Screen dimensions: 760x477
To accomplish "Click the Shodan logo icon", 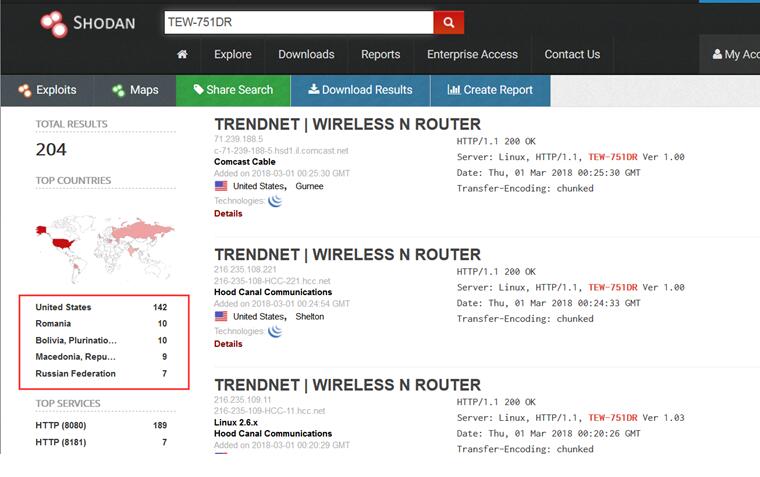I will click(x=53, y=24).
